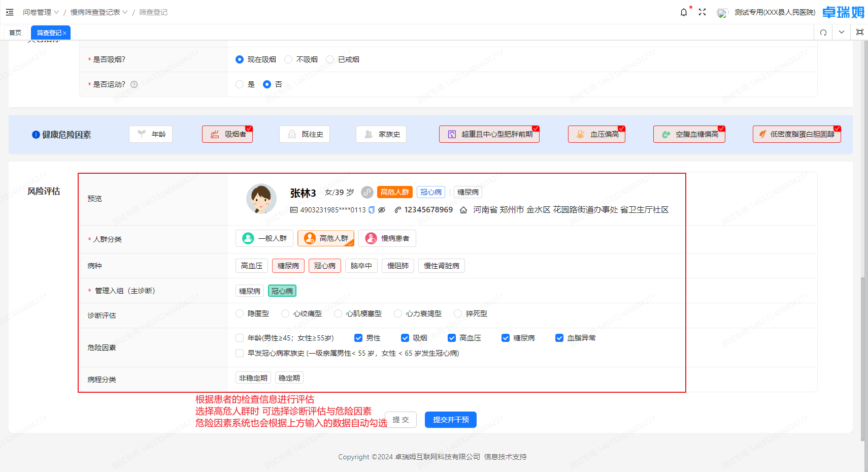Image resolution: width=868 pixels, height=472 pixels.
Task: Click the 提交并干预 button
Action: [x=450, y=420]
